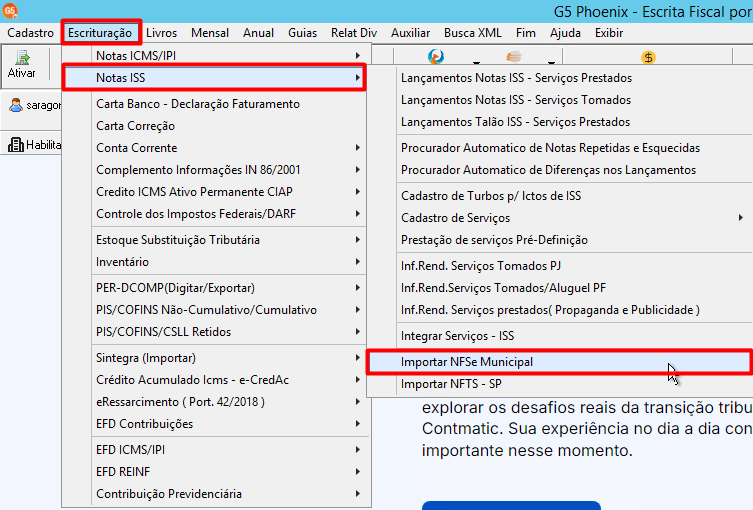Expand eRessarcimento ( Port. 42/2018 ) submenu
Viewport: 753px width, 510px height.
(214, 402)
